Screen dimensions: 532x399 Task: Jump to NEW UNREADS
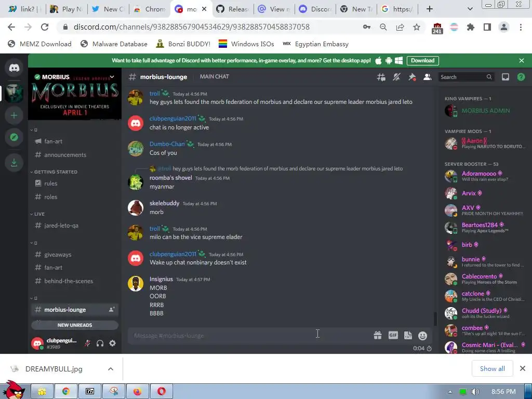(x=75, y=325)
